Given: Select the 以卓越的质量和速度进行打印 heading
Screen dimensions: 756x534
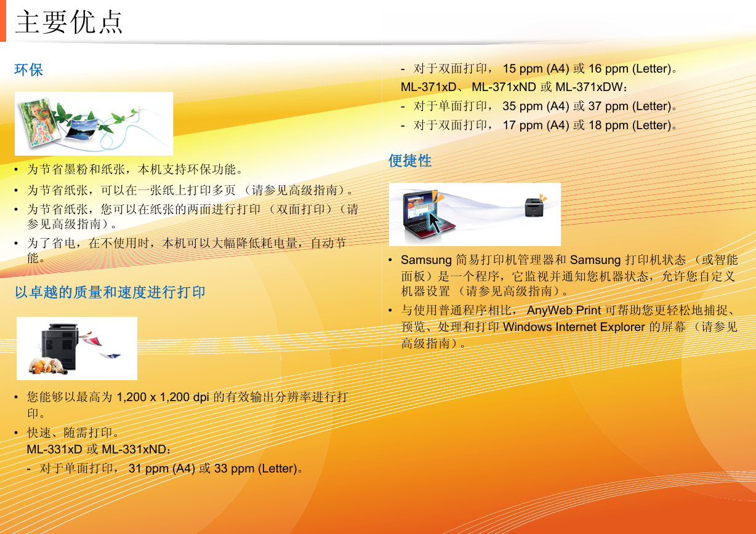Looking at the screenshot, I should pyautogui.click(x=110, y=292).
